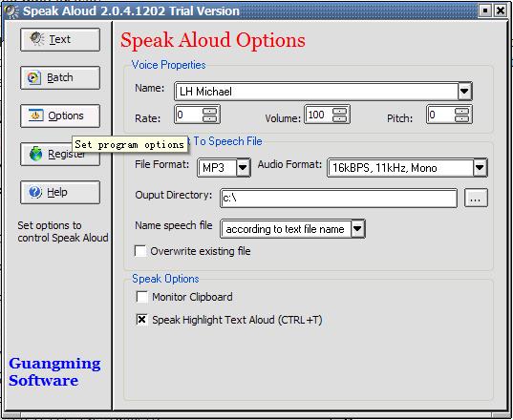Browse for output directory with ellipsis button
Image resolution: width=513 pixels, height=420 pixels.
(x=476, y=199)
